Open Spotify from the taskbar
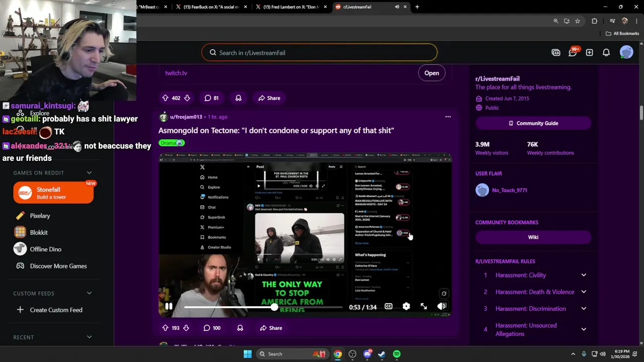This screenshot has height=362, width=644. coord(396,354)
